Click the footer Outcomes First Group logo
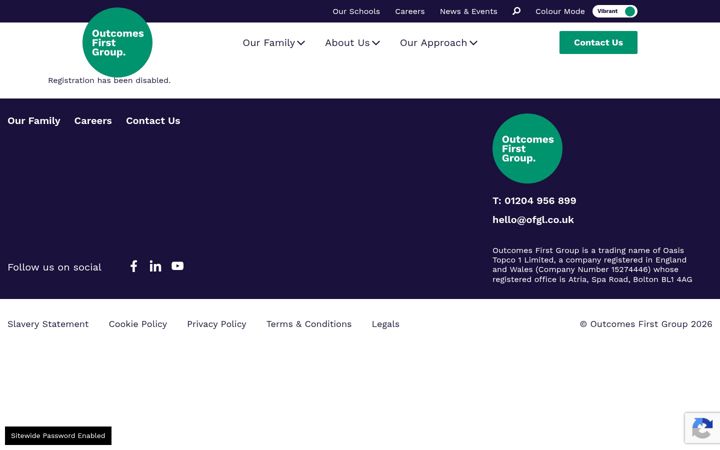 click(527, 148)
